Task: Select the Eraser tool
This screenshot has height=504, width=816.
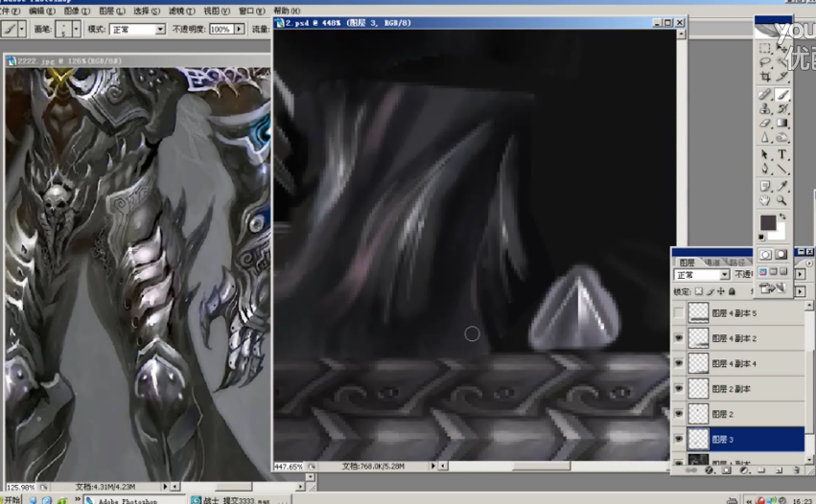Action: tap(764, 124)
